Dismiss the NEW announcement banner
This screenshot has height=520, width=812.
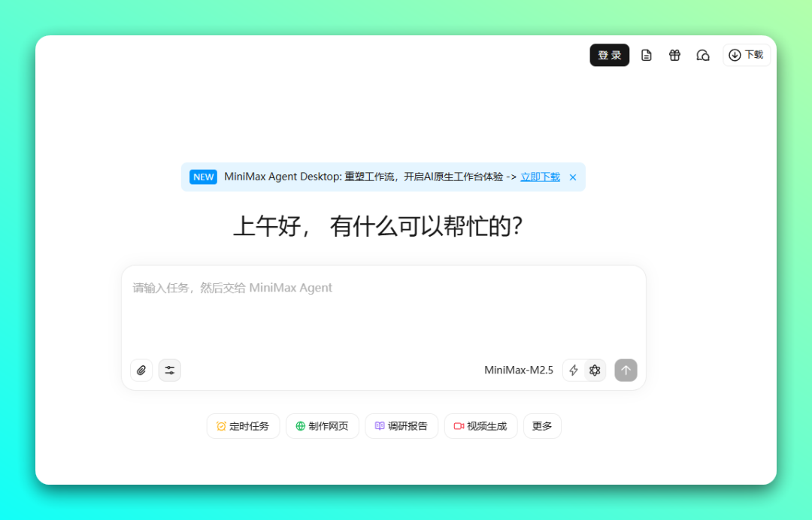coord(573,177)
